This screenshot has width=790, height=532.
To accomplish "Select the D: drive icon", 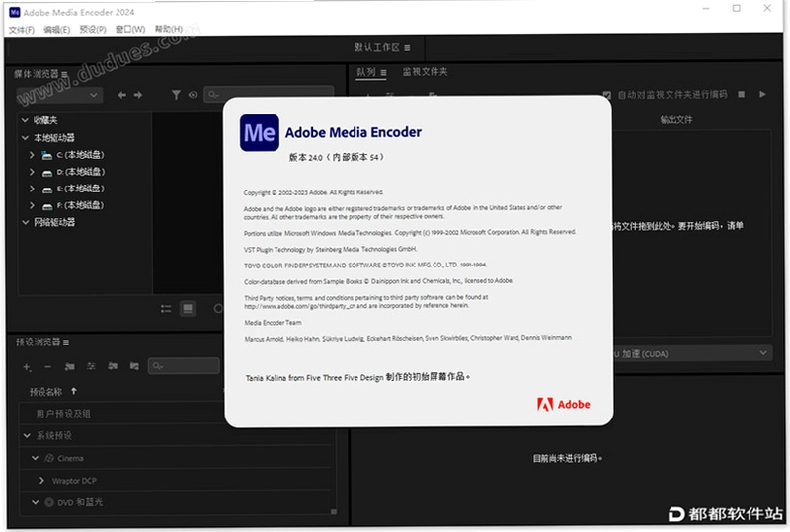I will 46,173.
